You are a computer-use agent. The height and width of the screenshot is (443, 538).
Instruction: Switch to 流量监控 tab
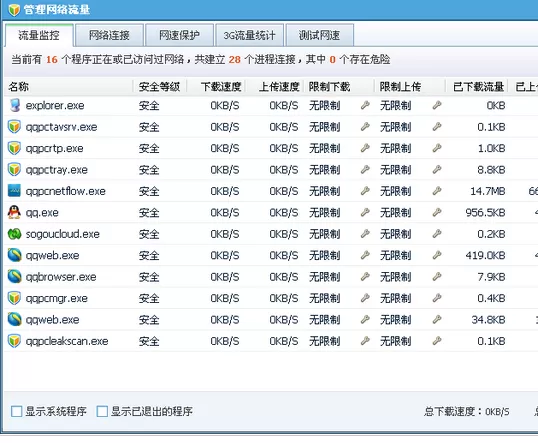pos(39,35)
